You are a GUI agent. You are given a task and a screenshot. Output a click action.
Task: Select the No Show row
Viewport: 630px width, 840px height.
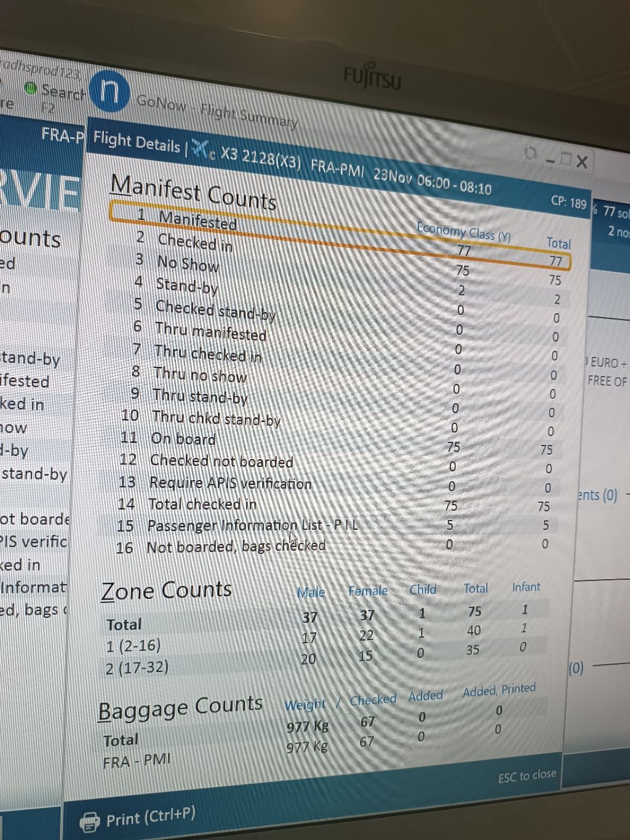pos(188,264)
